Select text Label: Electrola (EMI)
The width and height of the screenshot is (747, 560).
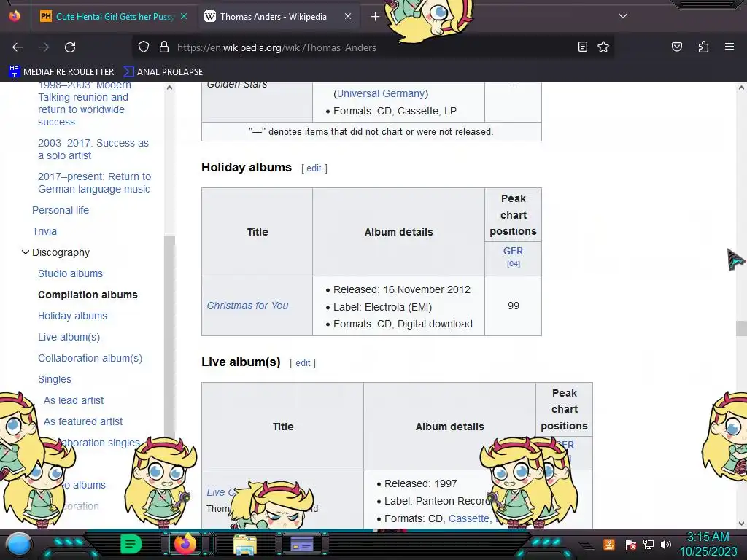click(382, 307)
